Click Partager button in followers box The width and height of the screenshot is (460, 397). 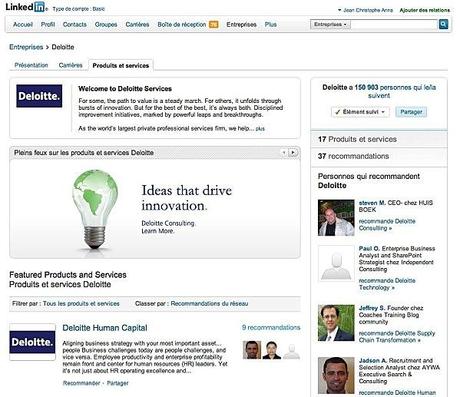411,112
